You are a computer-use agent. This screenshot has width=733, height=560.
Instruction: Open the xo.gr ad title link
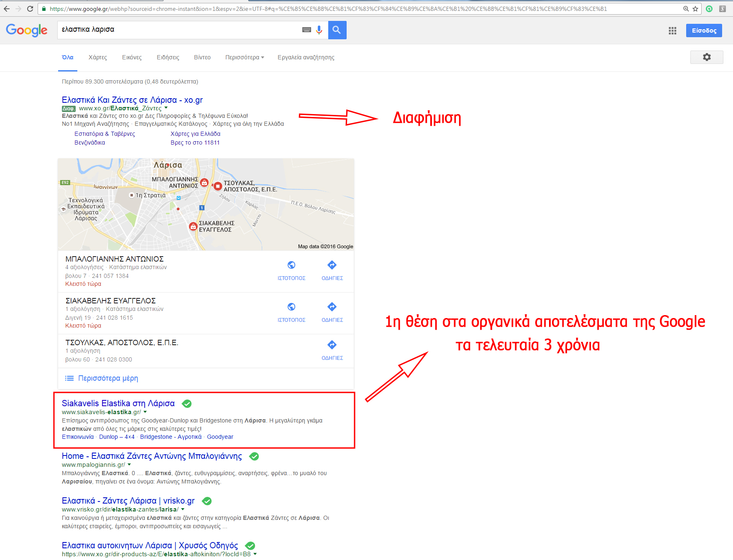pyautogui.click(x=132, y=100)
